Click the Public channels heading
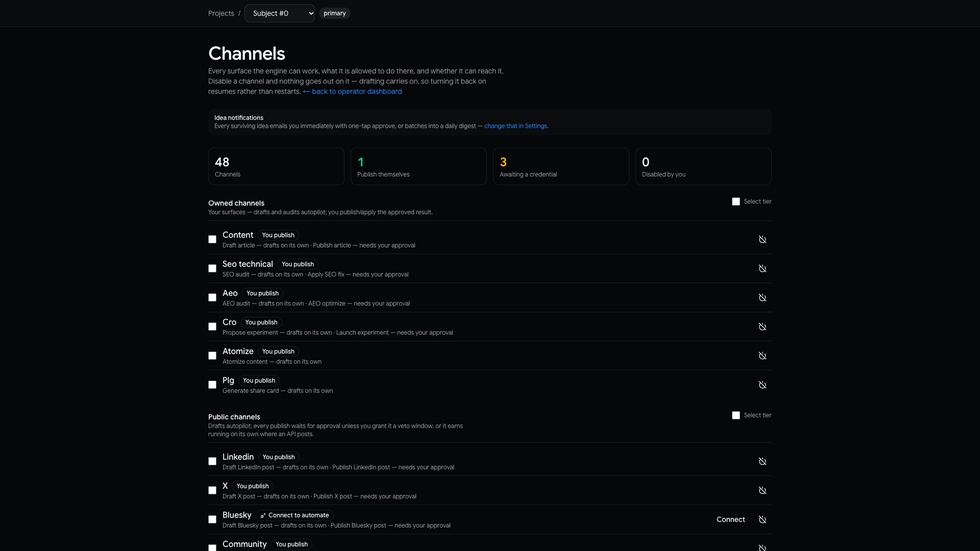Viewport: 980px width, 551px height. pyautogui.click(x=234, y=417)
